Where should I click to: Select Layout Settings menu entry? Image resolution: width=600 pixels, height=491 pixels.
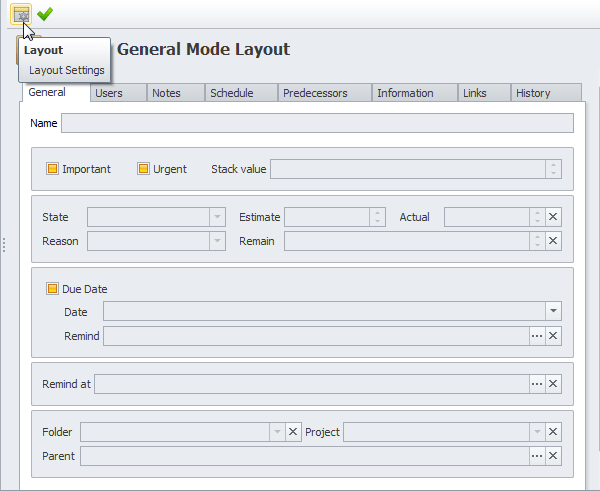67,70
